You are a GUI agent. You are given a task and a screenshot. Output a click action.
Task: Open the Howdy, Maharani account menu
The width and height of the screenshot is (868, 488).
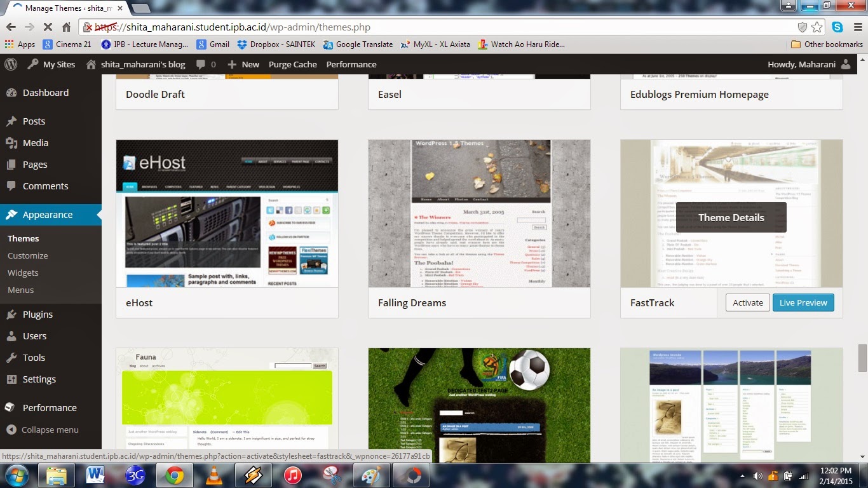[x=809, y=64]
